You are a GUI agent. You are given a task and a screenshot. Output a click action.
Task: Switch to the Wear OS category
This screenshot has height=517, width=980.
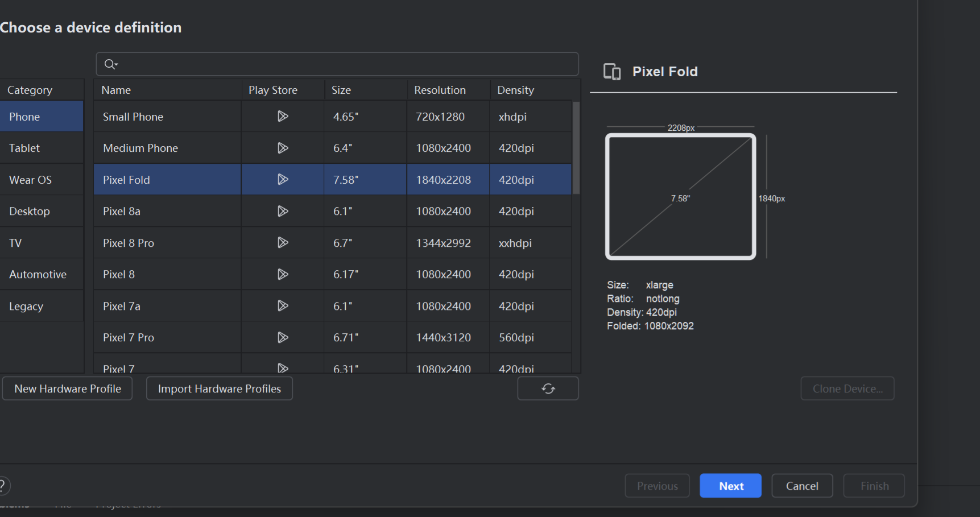[x=42, y=180]
